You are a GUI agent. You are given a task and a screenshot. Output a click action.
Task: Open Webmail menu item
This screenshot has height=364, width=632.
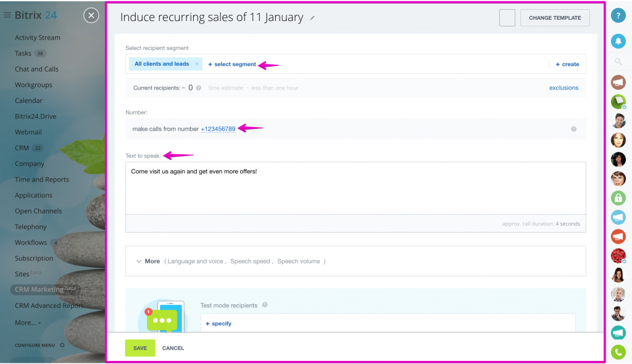(x=28, y=132)
